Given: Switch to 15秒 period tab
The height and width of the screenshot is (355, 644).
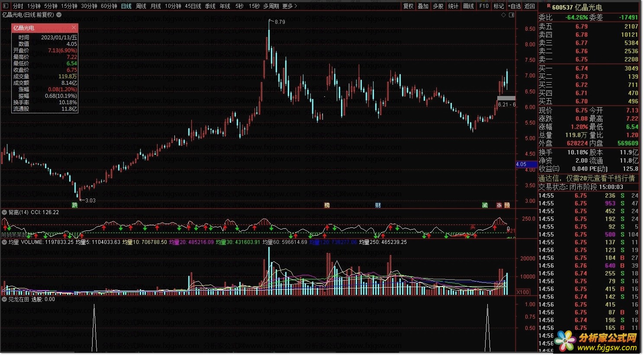Looking at the screenshot, I should point(254,6).
